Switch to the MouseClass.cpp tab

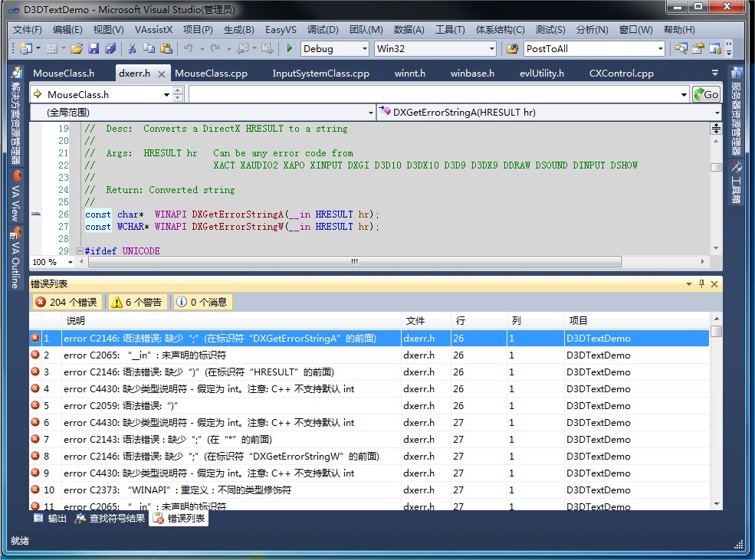[x=211, y=73]
